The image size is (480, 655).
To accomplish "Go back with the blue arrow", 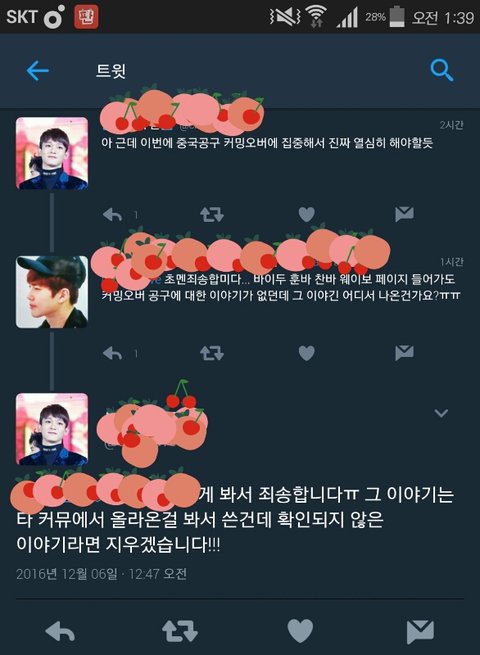I will pyautogui.click(x=38, y=71).
